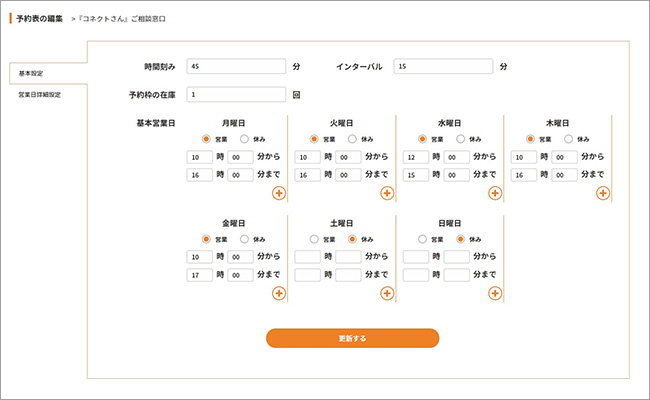Image resolution: width=650 pixels, height=400 pixels.
Task: Add a time slot for Tuesday (火曜日)
Action: click(x=386, y=193)
